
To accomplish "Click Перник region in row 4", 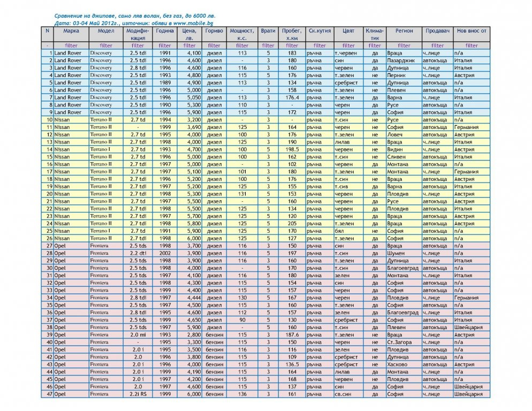I will coord(396,75).
